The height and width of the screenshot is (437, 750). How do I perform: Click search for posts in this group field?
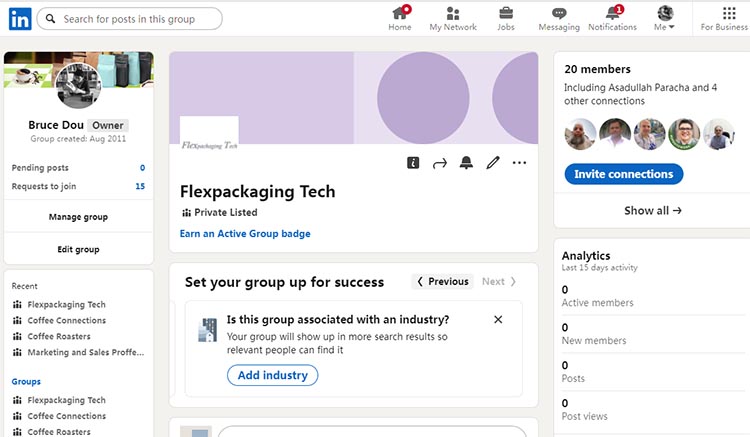pos(130,19)
